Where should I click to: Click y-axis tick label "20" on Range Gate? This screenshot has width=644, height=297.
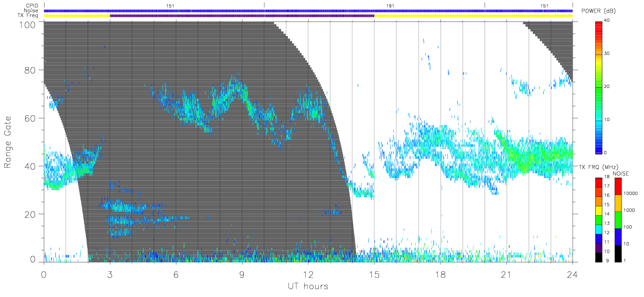coord(29,214)
